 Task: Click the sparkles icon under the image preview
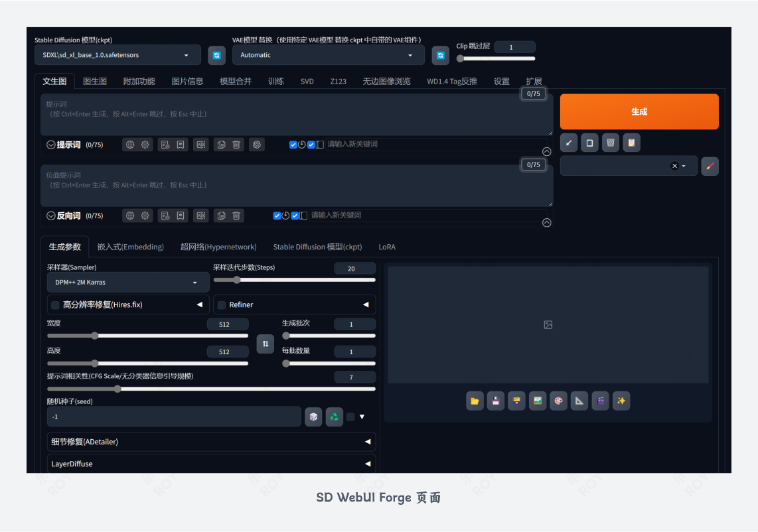pos(621,401)
